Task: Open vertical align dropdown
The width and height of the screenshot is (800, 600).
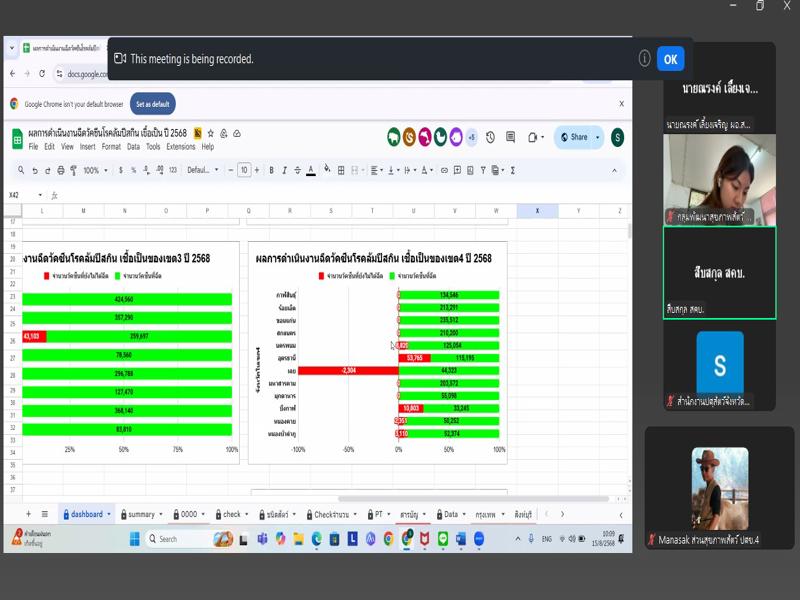Action: (393, 170)
